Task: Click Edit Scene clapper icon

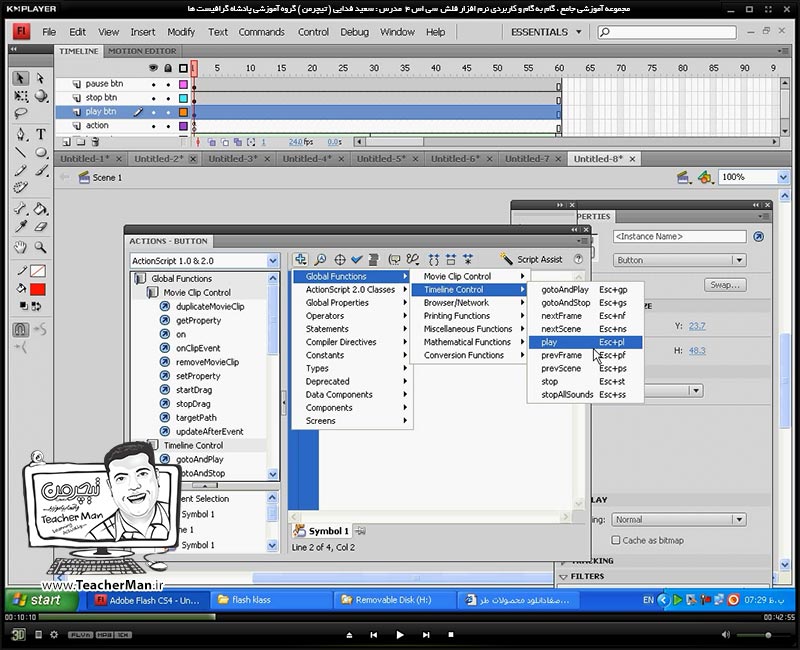Action: coord(683,178)
